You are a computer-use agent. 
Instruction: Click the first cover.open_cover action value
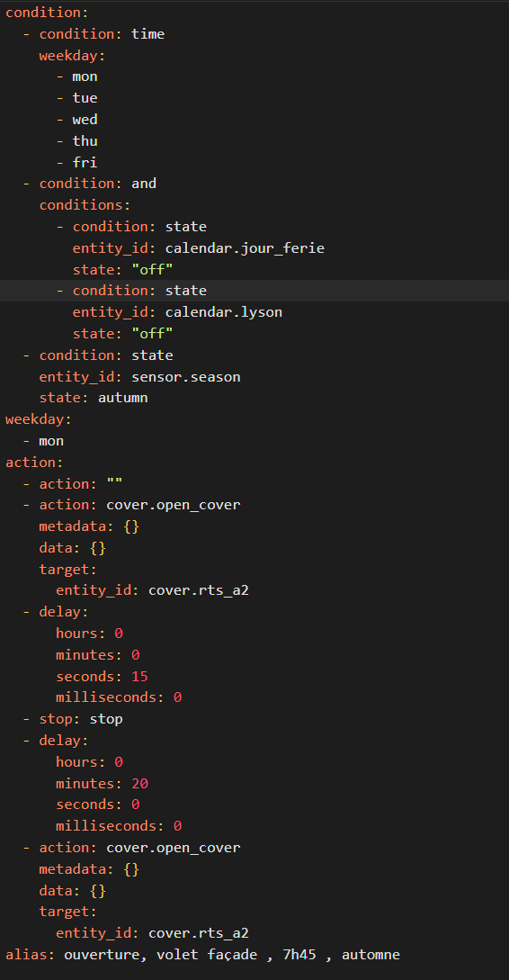point(173,505)
